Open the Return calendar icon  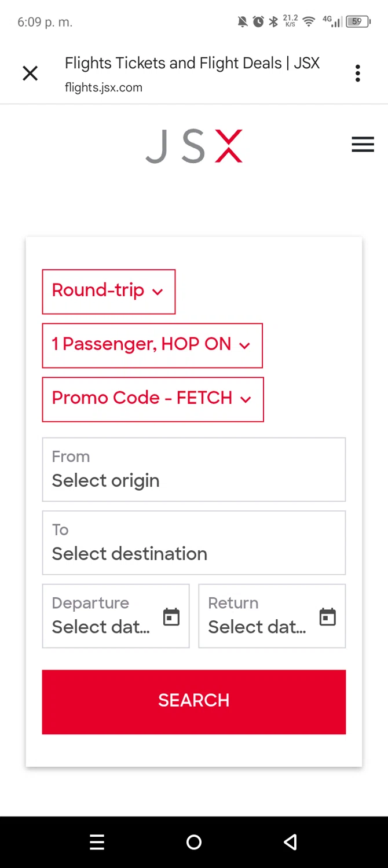[328, 617]
